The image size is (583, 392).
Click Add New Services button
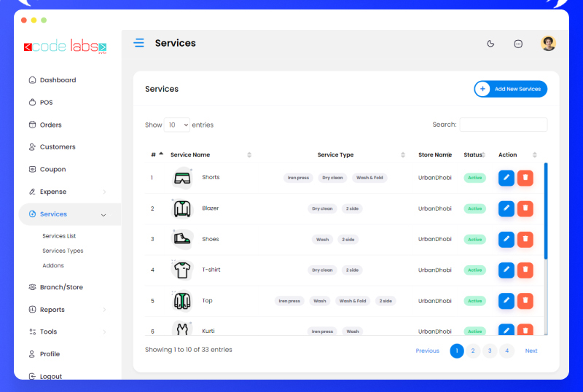510,89
